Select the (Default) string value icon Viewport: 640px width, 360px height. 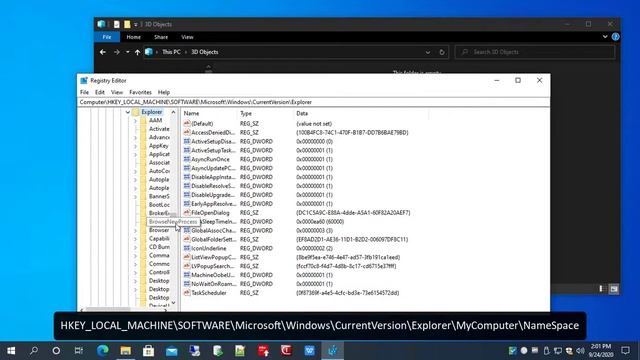[x=187, y=124]
